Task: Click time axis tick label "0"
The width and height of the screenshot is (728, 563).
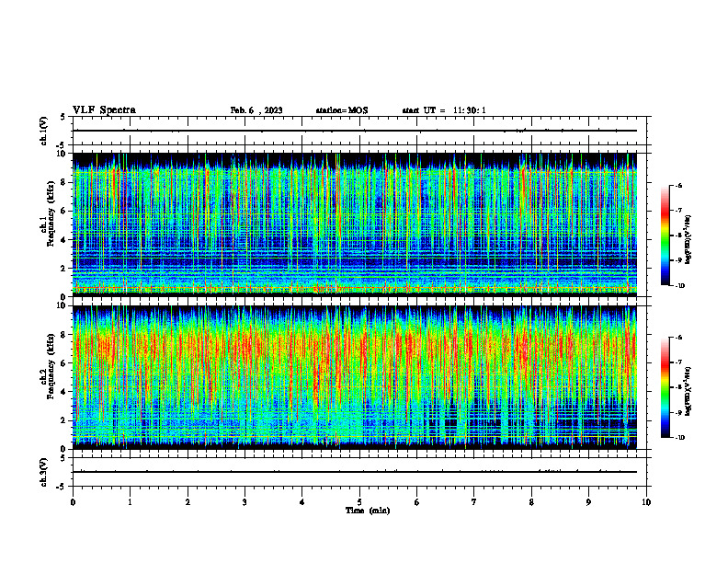Action: (73, 502)
